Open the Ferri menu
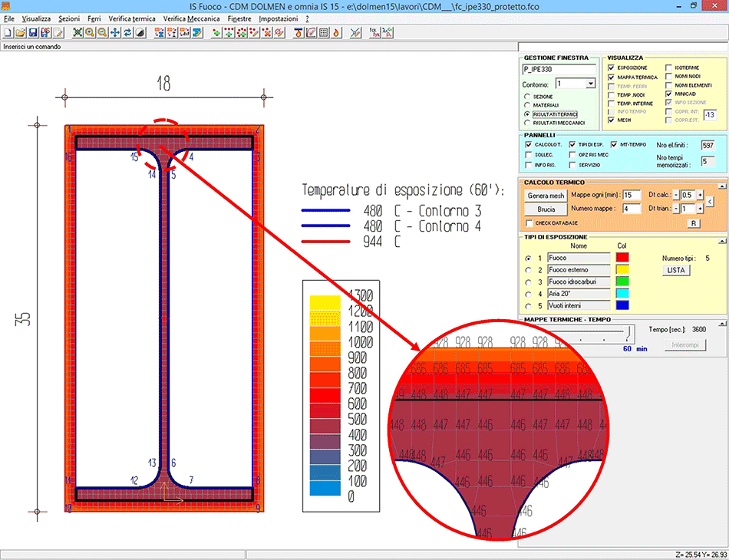 tap(94, 18)
